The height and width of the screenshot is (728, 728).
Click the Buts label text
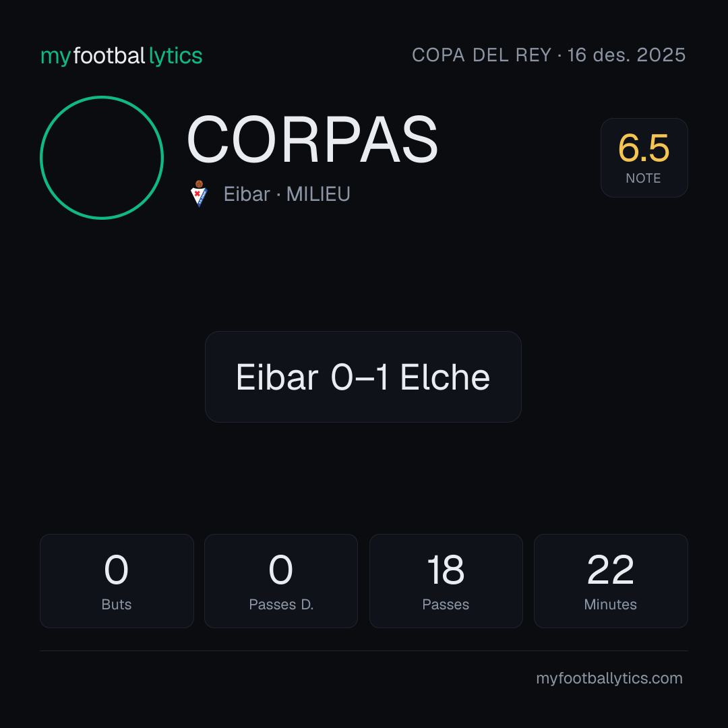pyautogui.click(x=117, y=605)
